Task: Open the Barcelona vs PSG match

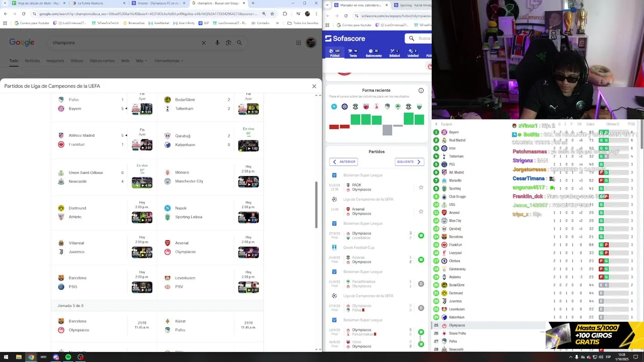Action: 104,282
